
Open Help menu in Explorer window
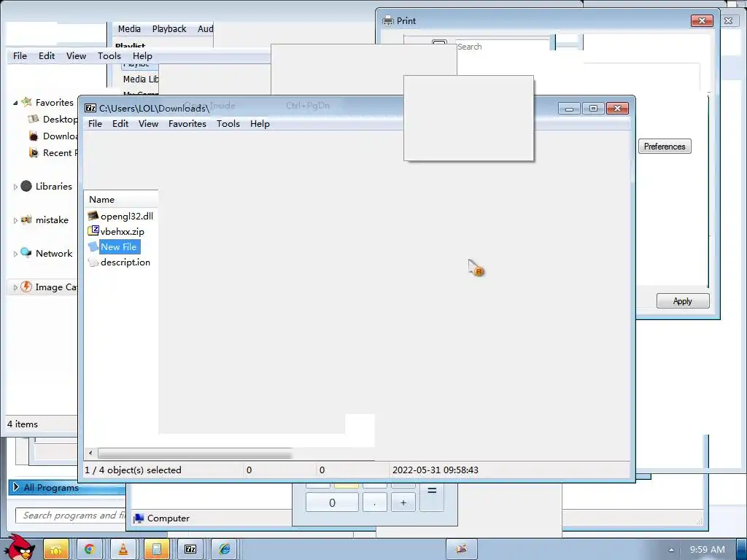pos(142,55)
